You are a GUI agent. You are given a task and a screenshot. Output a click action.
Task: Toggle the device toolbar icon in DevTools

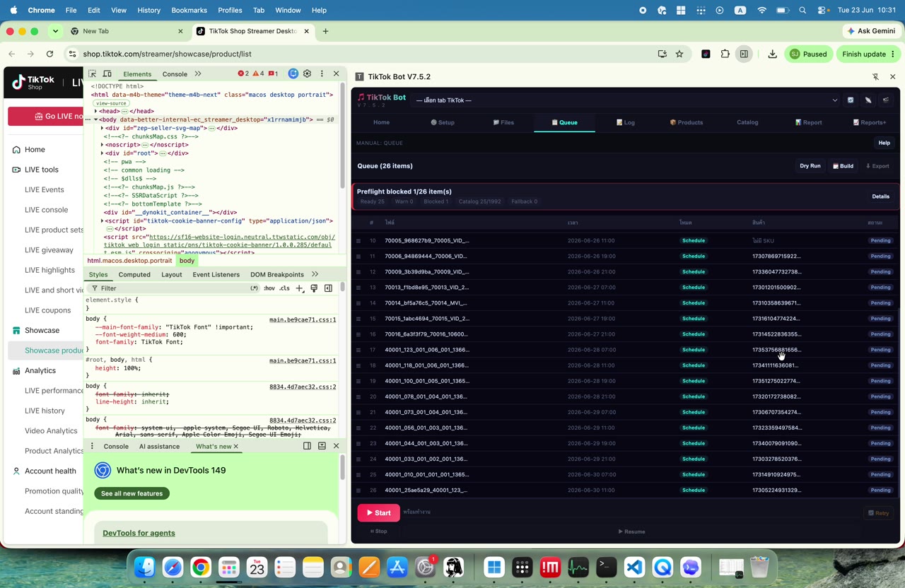point(107,73)
